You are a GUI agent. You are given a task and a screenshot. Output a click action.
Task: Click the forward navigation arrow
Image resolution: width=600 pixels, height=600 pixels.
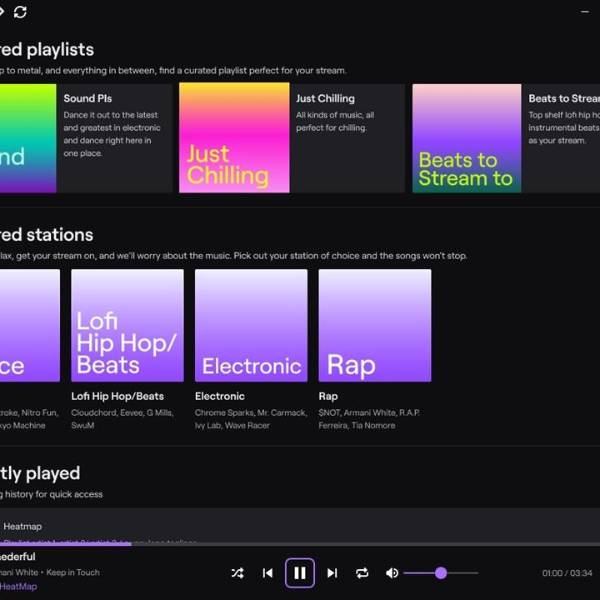pos(3,12)
